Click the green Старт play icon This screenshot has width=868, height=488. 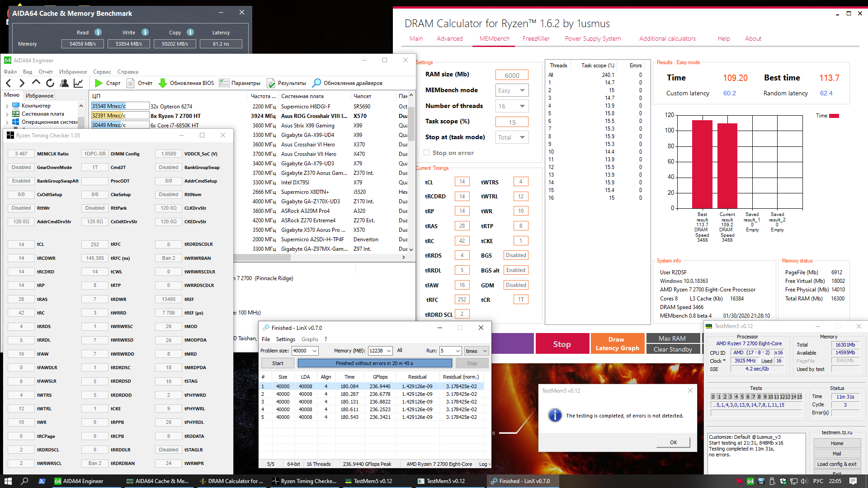99,83
